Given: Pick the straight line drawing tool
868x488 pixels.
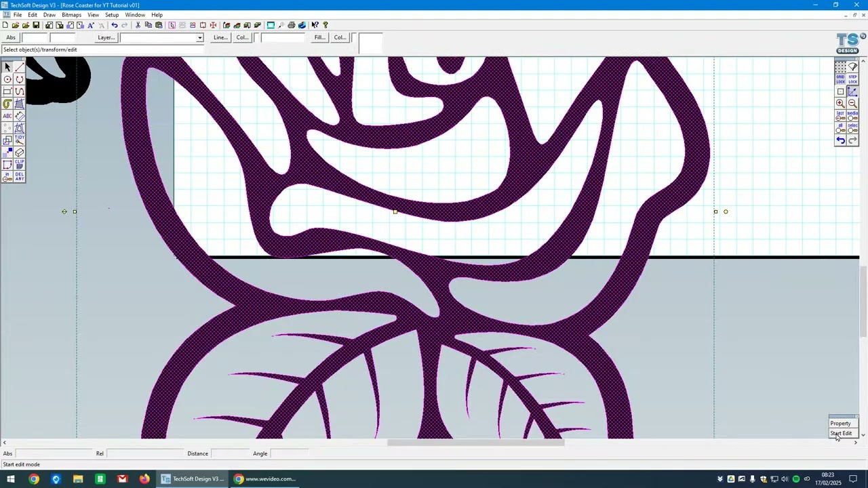Looking at the screenshot, I should [x=20, y=67].
